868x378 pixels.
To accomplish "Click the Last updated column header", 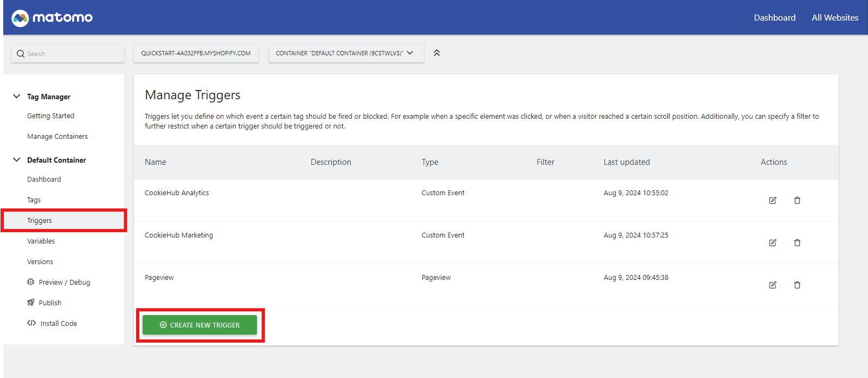I will point(627,162).
